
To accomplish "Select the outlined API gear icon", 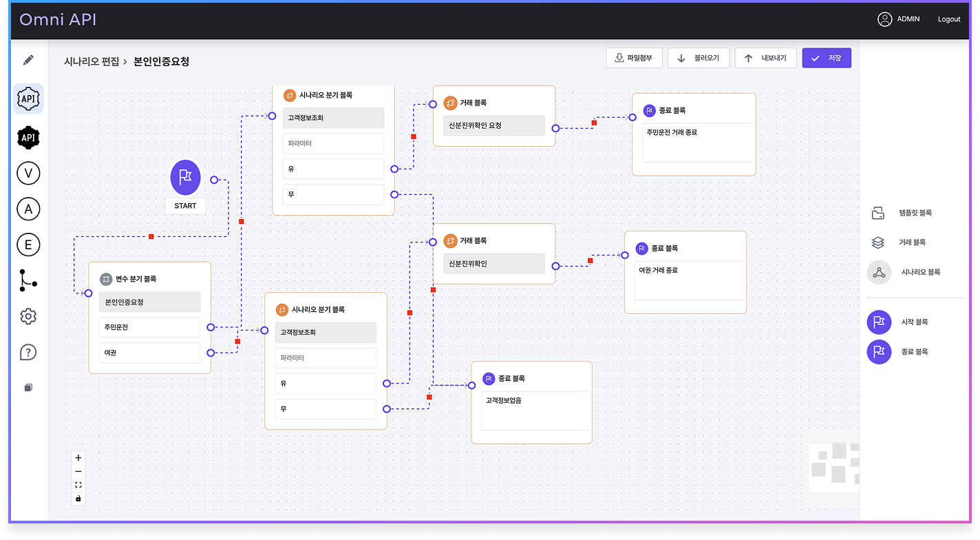I will pos(28,98).
